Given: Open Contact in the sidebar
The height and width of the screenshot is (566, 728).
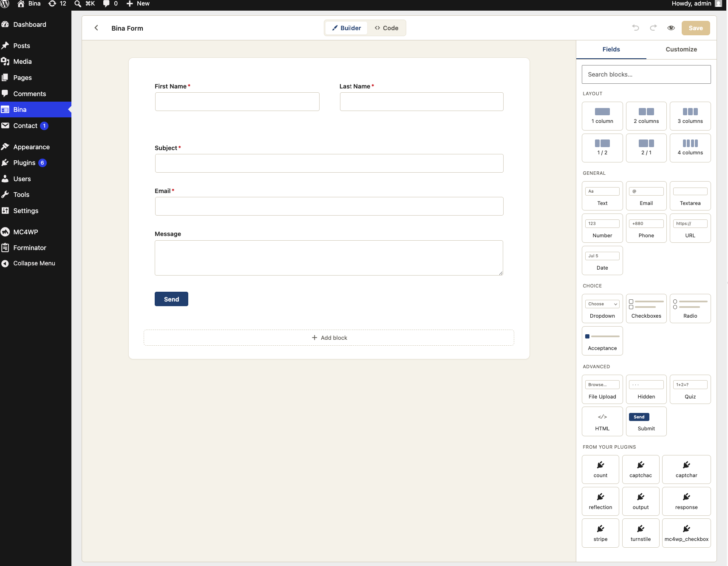Looking at the screenshot, I should (36, 125).
